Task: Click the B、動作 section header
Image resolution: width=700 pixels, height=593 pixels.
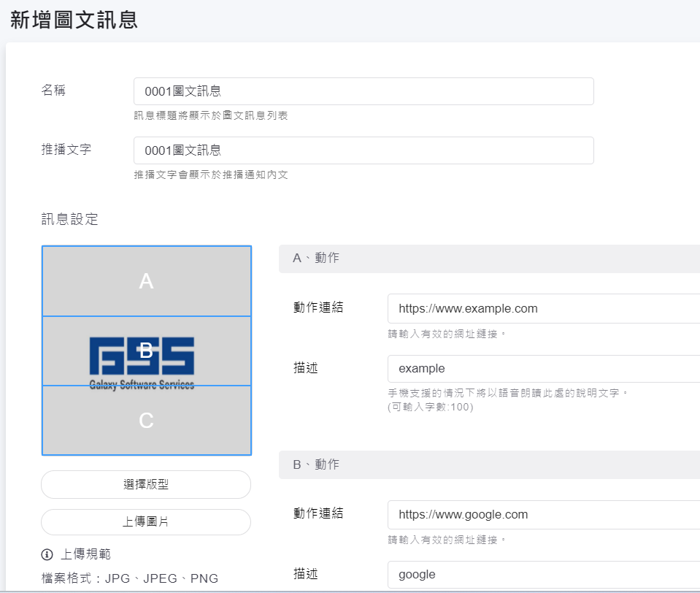Action: (489, 464)
